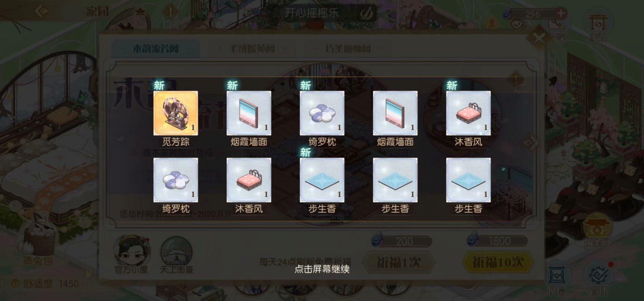Tap the 祈福10次 button
The height and width of the screenshot is (301, 644).
pyautogui.click(x=498, y=262)
